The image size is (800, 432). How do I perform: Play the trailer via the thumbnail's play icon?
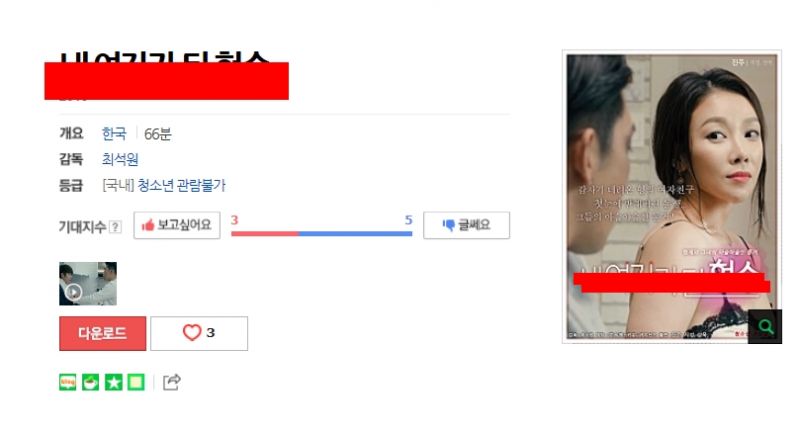click(74, 292)
